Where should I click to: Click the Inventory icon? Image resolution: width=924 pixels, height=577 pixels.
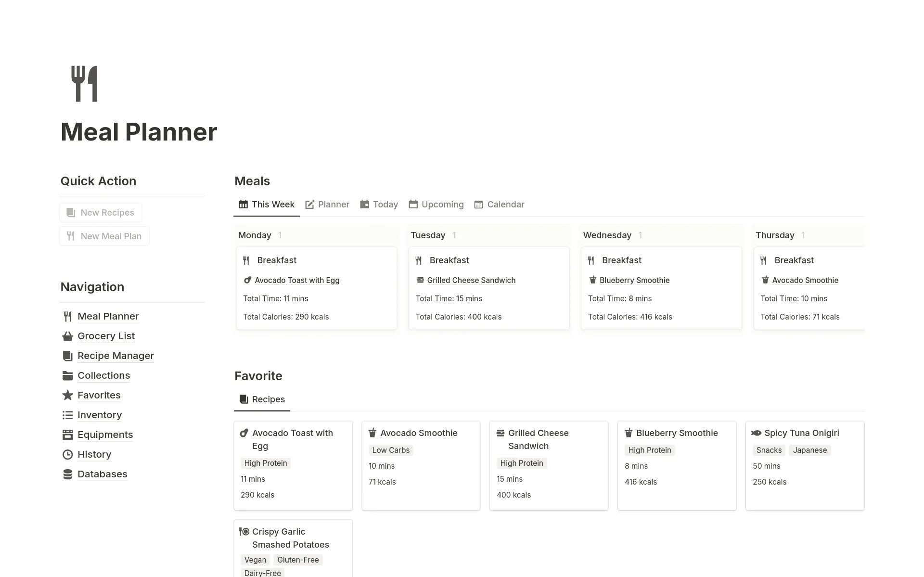(66, 414)
